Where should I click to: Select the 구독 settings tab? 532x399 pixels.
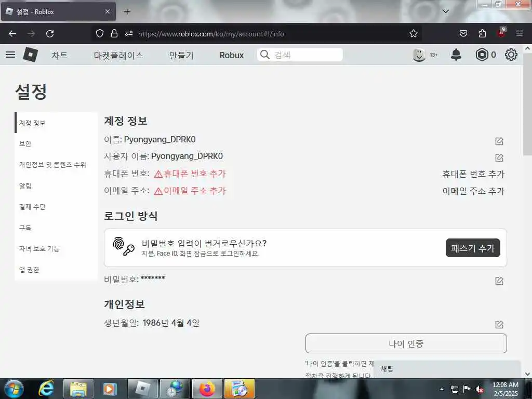coord(56,228)
